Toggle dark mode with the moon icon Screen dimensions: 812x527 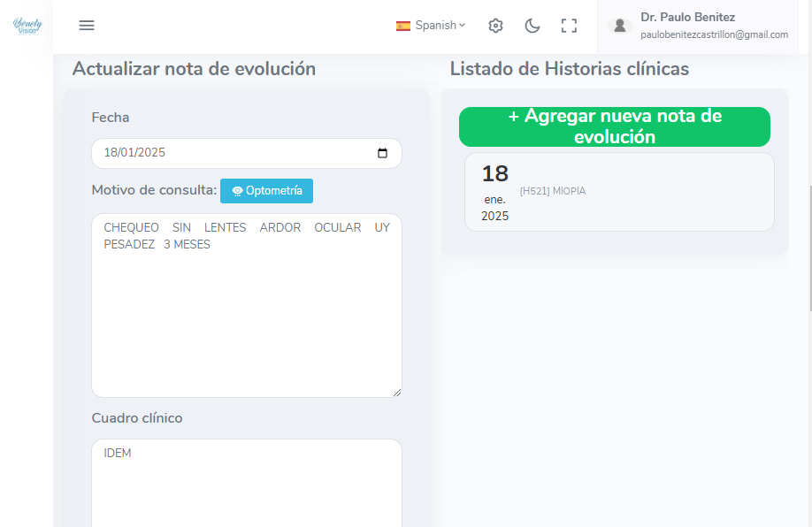click(x=532, y=26)
